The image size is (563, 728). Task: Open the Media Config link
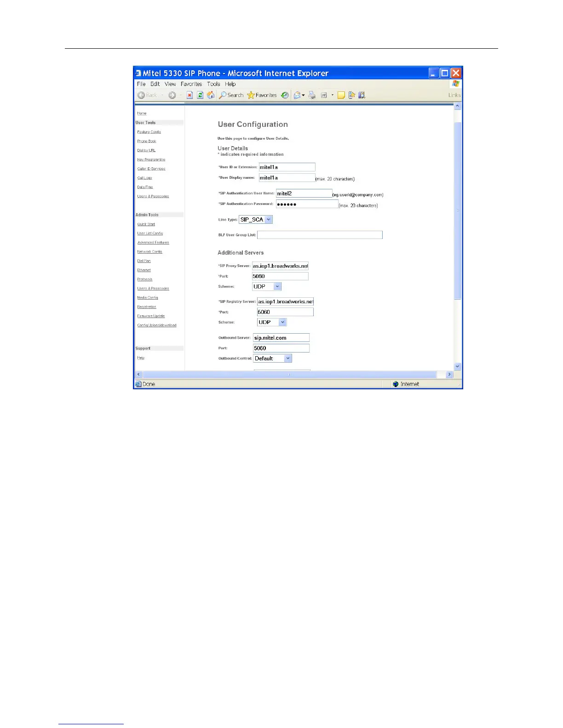pos(148,298)
